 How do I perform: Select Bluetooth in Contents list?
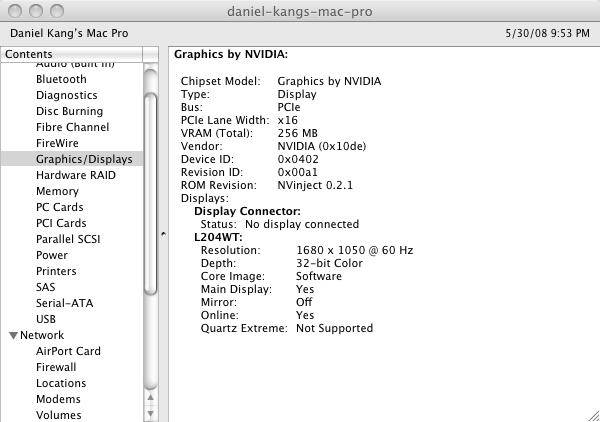click(x=61, y=79)
